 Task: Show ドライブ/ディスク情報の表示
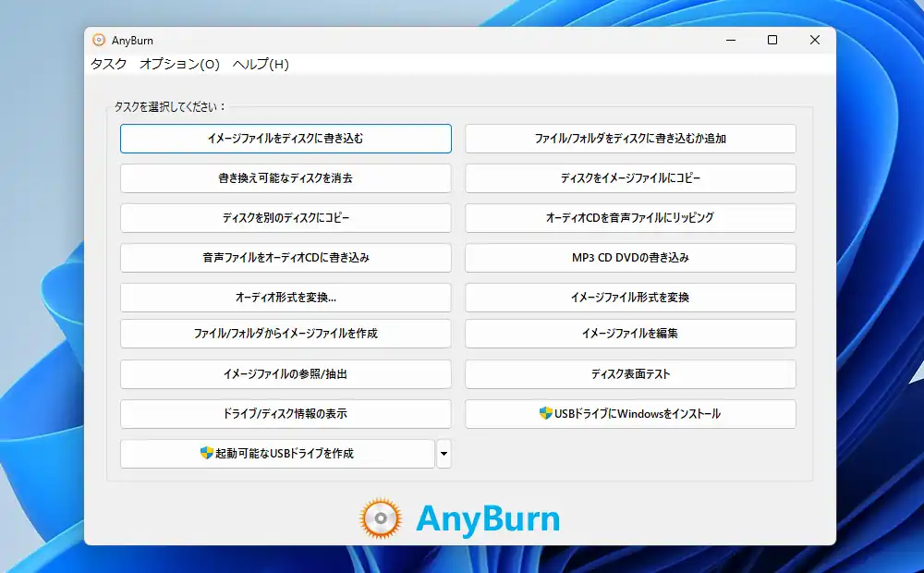(x=286, y=414)
